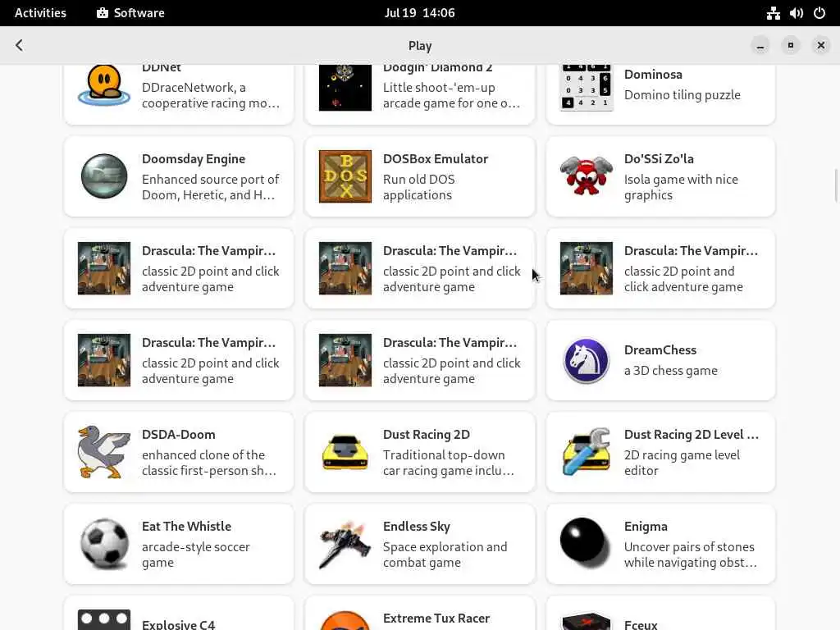840x630 pixels.
Task: Select the 'Eat The Whistle' title
Action: 186,527
